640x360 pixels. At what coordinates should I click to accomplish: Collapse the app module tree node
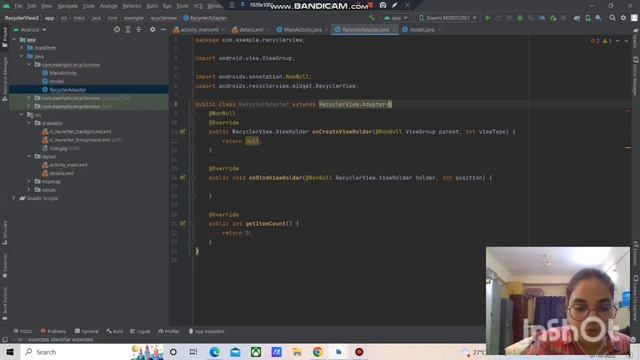pos(14,40)
